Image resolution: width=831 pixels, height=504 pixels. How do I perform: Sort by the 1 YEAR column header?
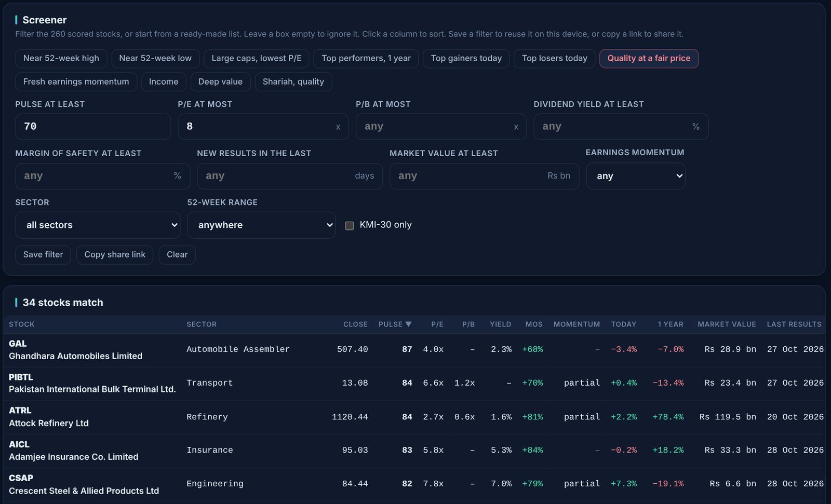click(671, 324)
